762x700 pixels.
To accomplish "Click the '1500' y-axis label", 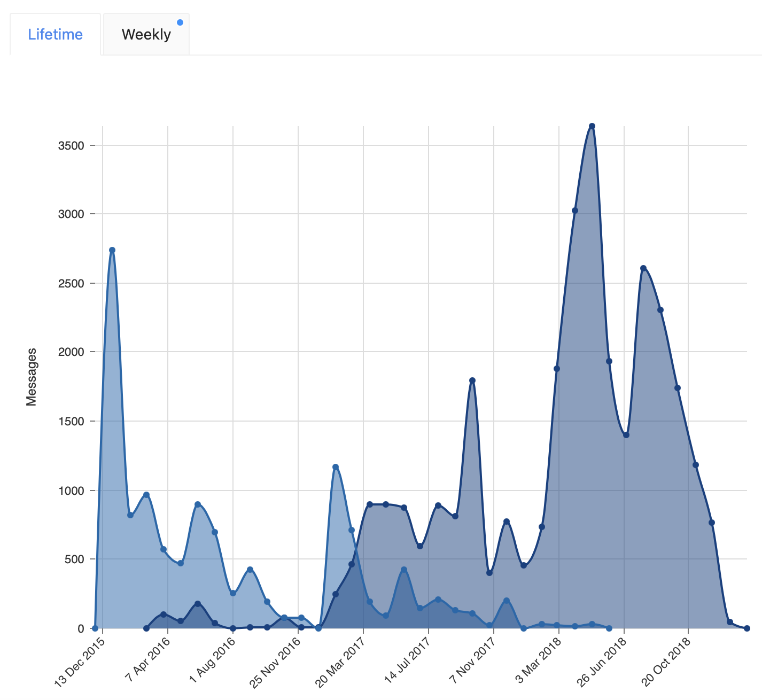I will 71,421.
